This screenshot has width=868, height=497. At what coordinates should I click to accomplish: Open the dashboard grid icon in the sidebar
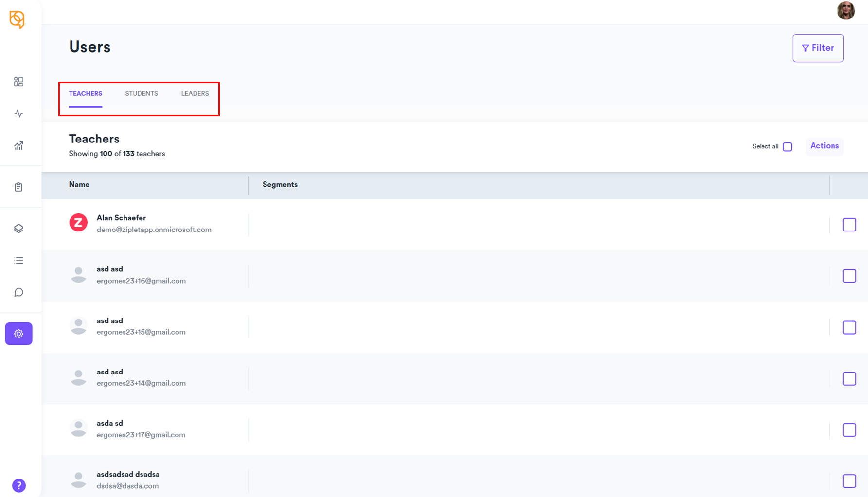point(18,82)
